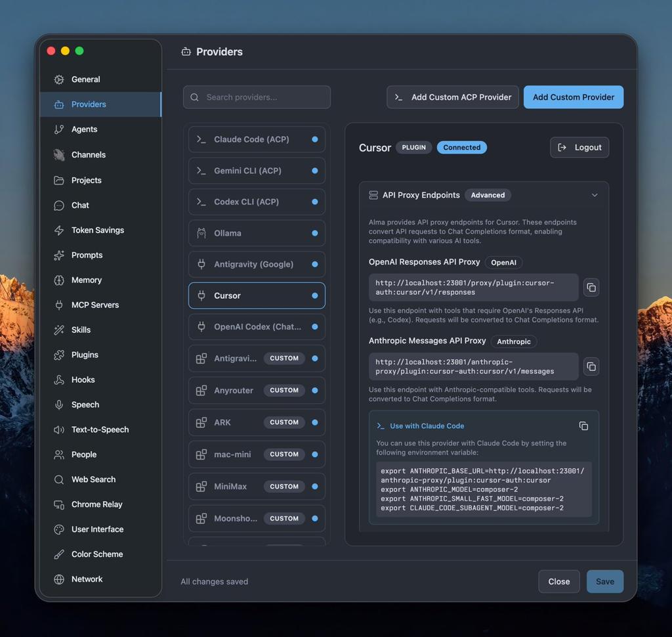
Task: Collapse the API Proxy Endpoints chevron
Action: (595, 195)
